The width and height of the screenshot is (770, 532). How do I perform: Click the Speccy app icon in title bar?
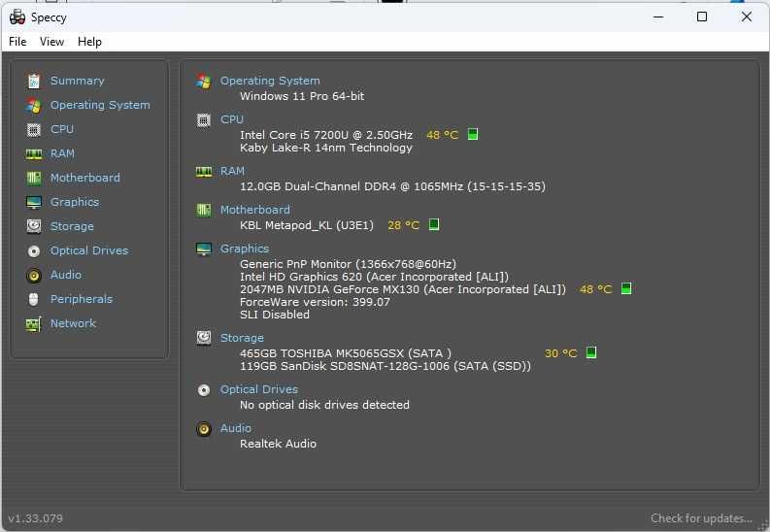(x=17, y=17)
